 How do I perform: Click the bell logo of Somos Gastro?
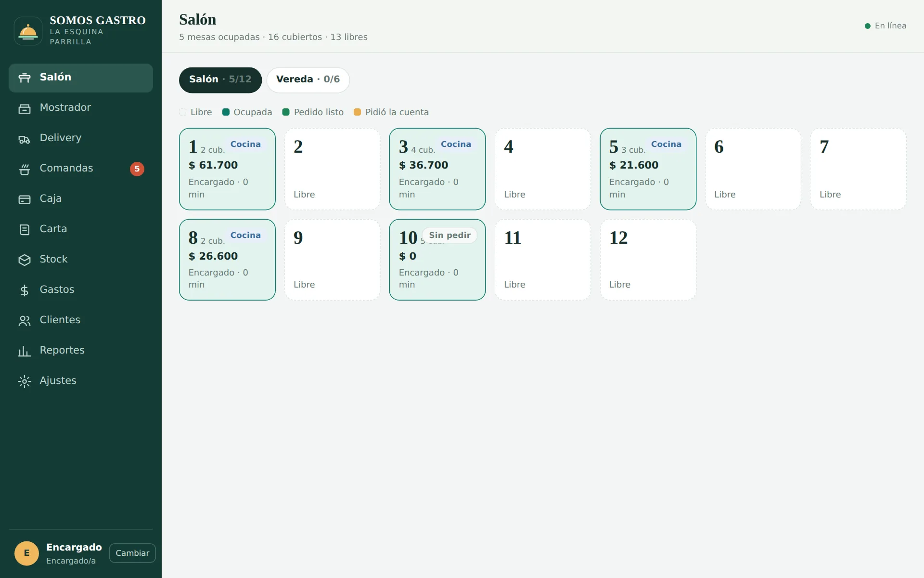(28, 31)
